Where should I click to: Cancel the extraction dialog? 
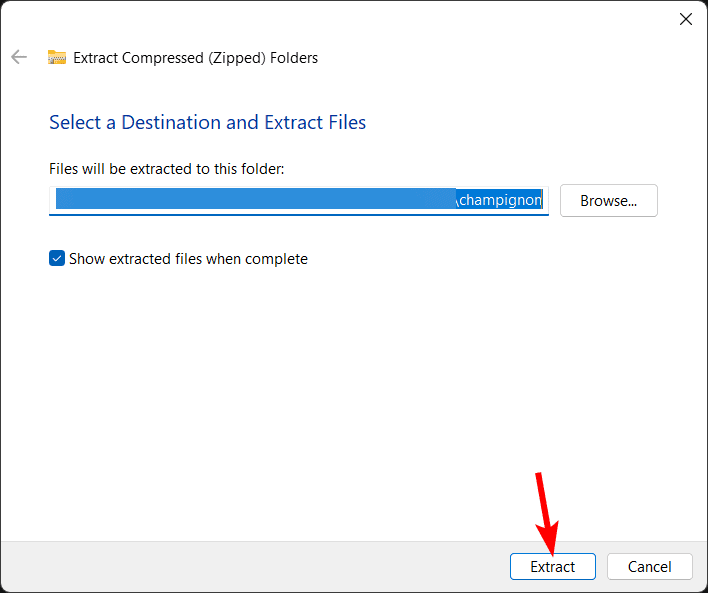[649, 566]
